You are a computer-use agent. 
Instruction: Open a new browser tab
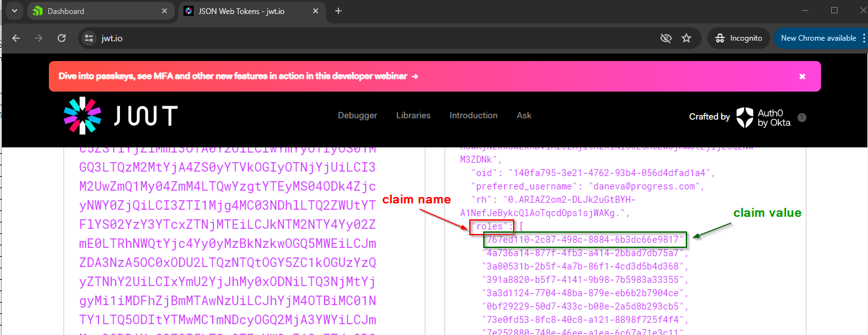click(338, 11)
